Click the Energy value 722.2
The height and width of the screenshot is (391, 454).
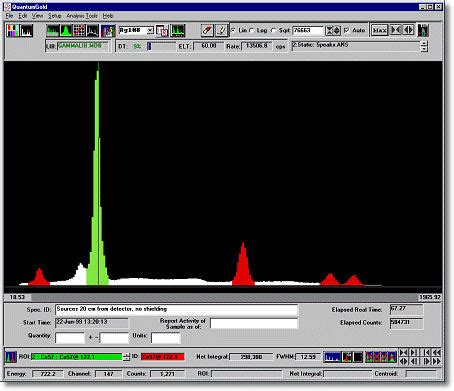[x=47, y=374]
